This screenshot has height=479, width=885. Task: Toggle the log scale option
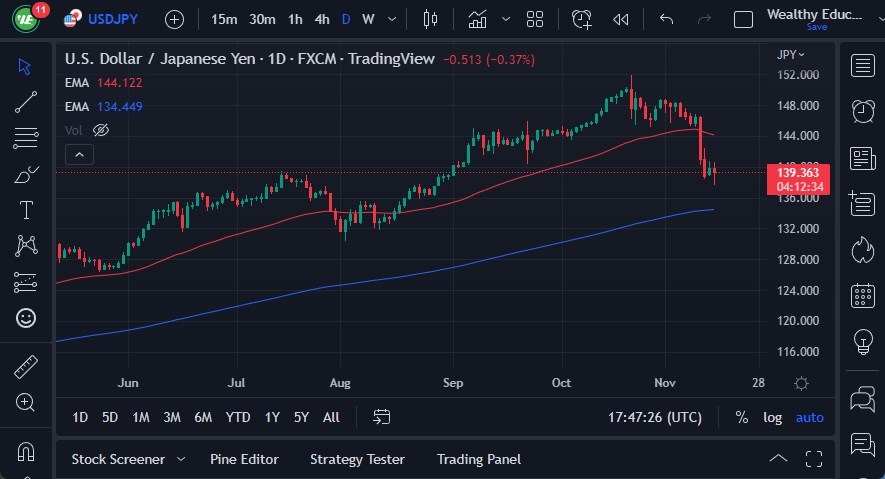773,417
